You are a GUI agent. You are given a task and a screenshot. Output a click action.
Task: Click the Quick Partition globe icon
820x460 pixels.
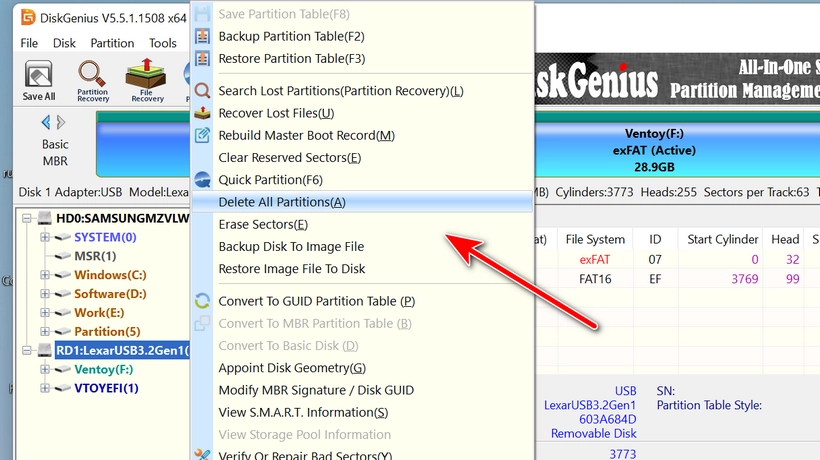click(x=202, y=180)
